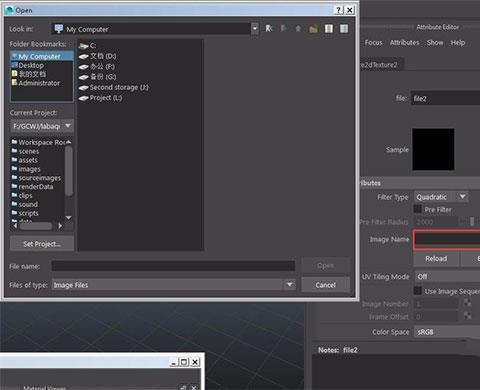
Task: Create a new folder with the folder icon
Action: point(313,29)
